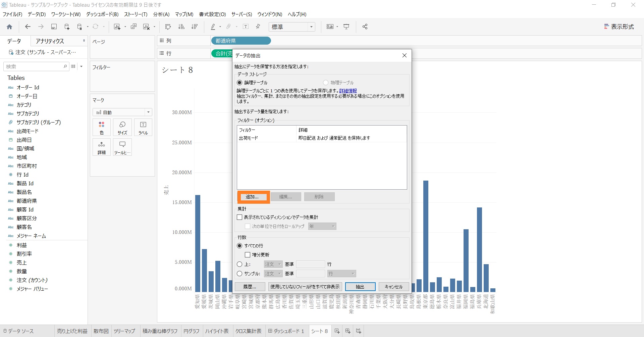Add a new worksheet tab icon

(337, 331)
